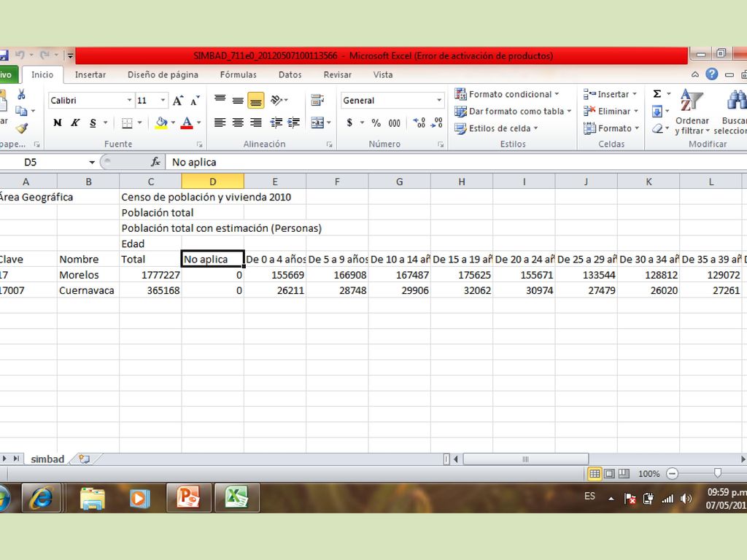
Task: Open Formato condicional menu
Action: 506,94
